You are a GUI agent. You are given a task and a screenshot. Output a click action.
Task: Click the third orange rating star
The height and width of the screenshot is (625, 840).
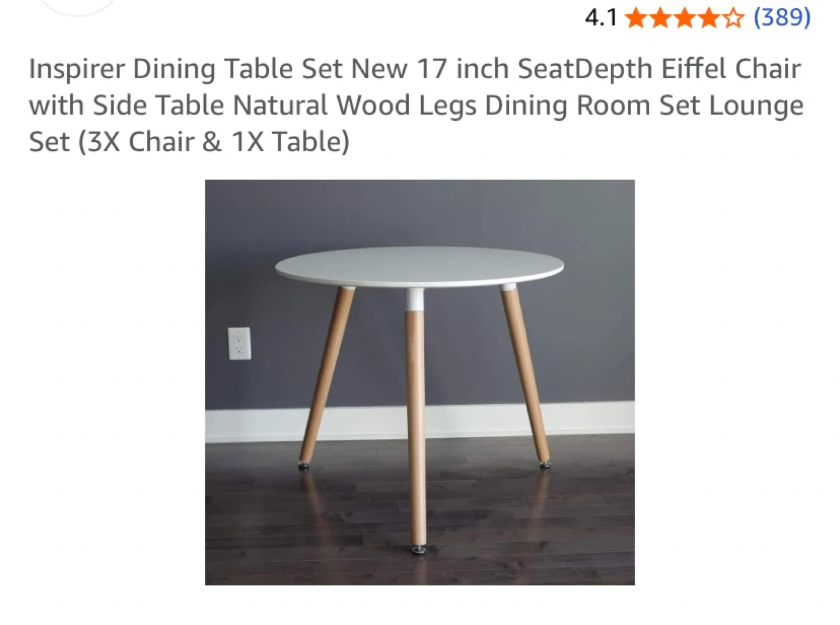(685, 18)
